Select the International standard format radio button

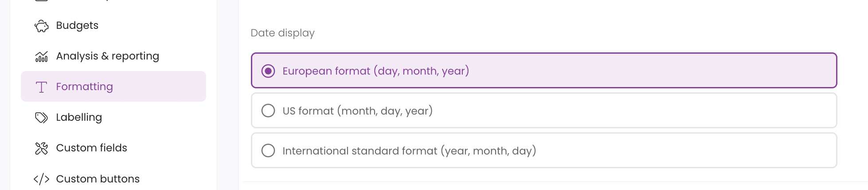(x=268, y=150)
